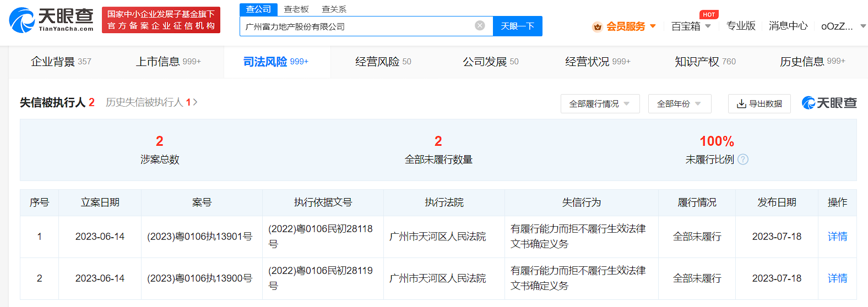Click the 立案日期 column header
Screen dimensions: 868x307
coord(100,202)
